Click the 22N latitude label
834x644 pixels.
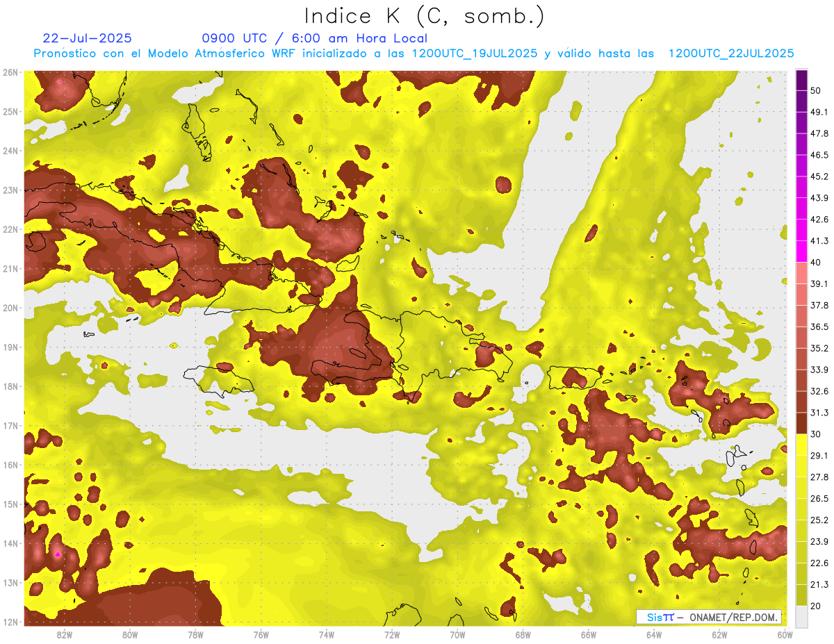coord(10,229)
